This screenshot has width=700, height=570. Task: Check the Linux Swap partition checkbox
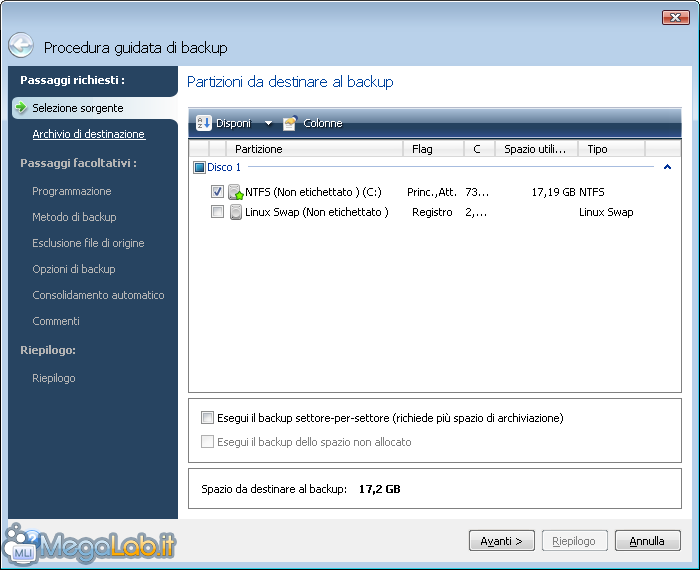217,212
